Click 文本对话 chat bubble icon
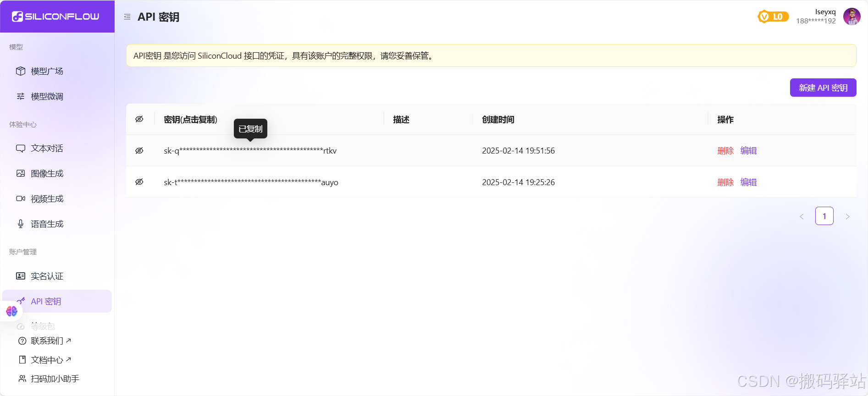Viewport: 868px width, 396px height. 21,148
